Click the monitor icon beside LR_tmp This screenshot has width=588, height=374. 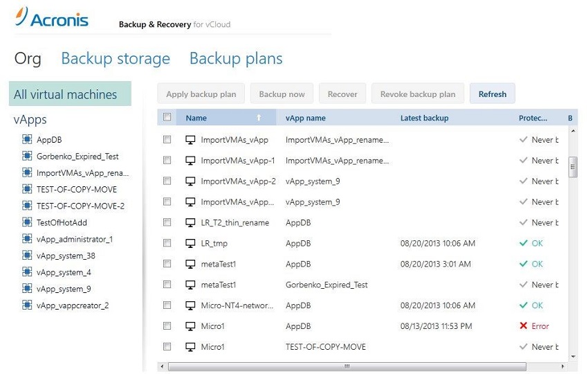pyautogui.click(x=190, y=243)
